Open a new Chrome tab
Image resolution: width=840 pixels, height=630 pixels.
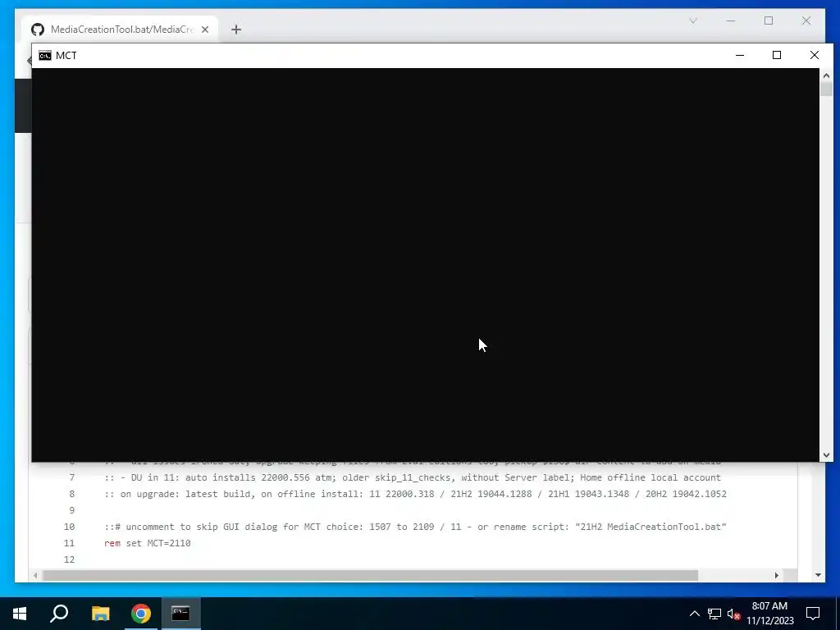point(236,30)
